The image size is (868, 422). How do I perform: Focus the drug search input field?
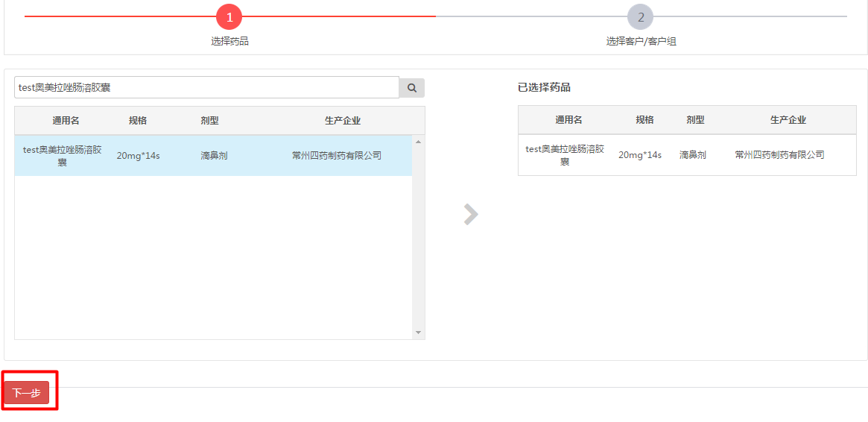pos(206,87)
